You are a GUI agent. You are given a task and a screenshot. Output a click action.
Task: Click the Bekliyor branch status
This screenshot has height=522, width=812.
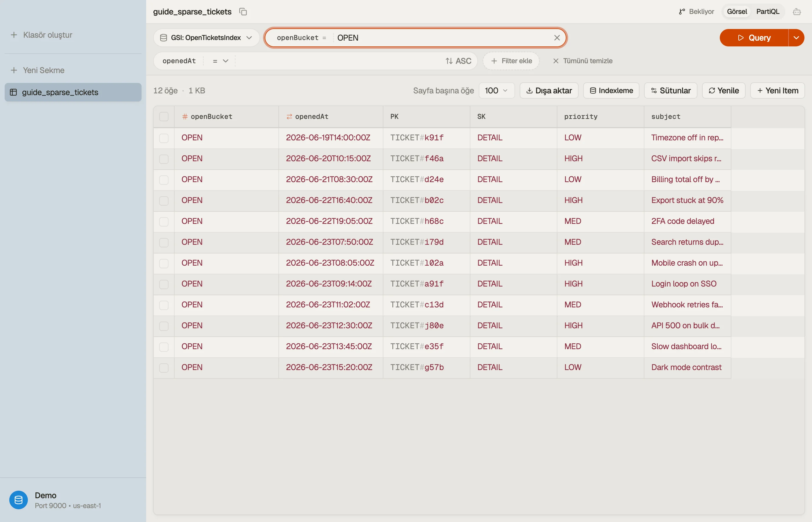[x=697, y=12]
